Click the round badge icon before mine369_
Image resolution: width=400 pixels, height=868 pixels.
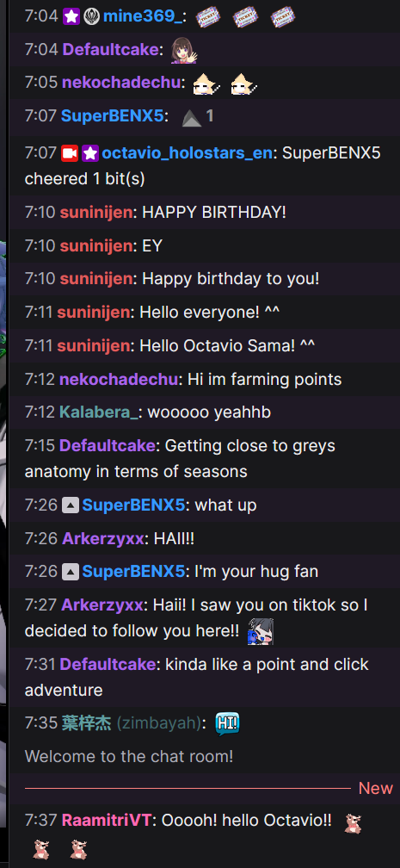(91, 16)
